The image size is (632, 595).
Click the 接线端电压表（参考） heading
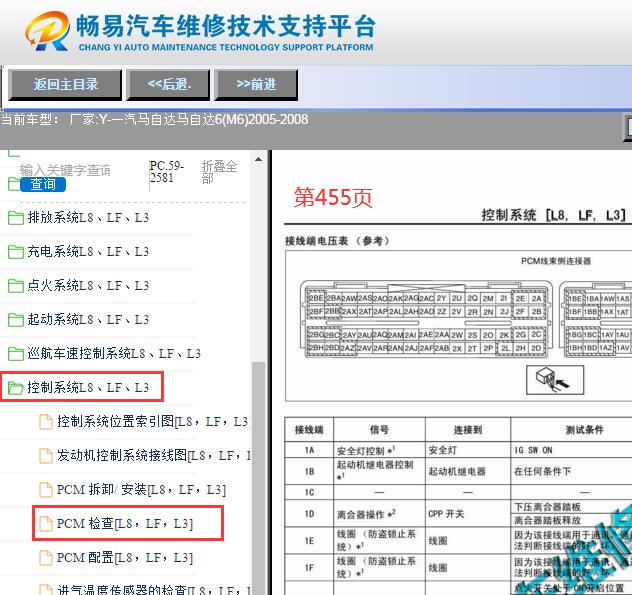click(x=337, y=241)
